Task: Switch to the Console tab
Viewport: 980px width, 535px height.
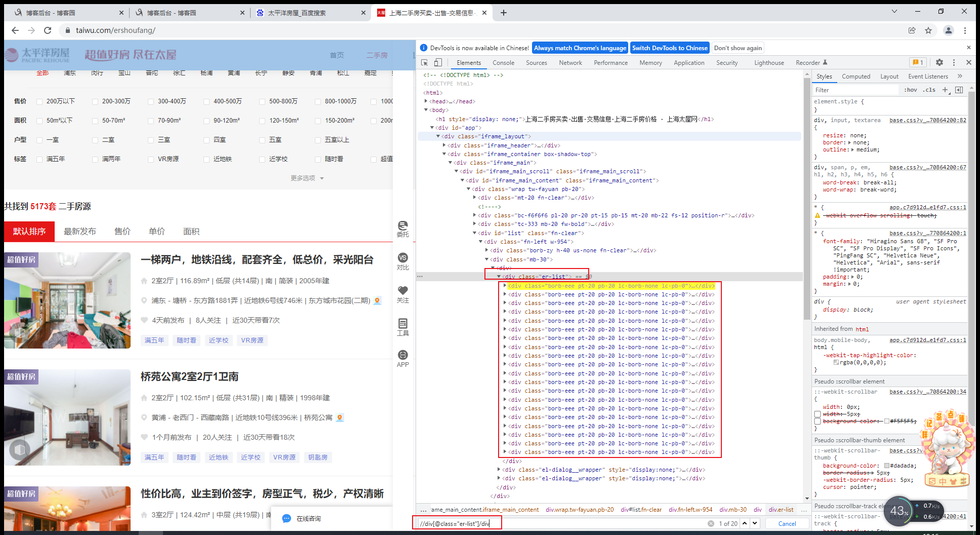Action: [x=503, y=63]
